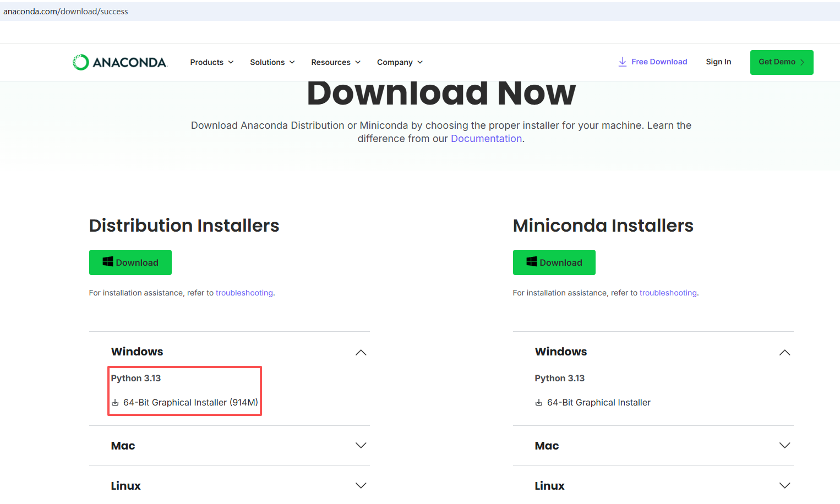Click download icon next to 64-Bit Graphical Installer (914M)
The image size is (840, 504).
[115, 403]
